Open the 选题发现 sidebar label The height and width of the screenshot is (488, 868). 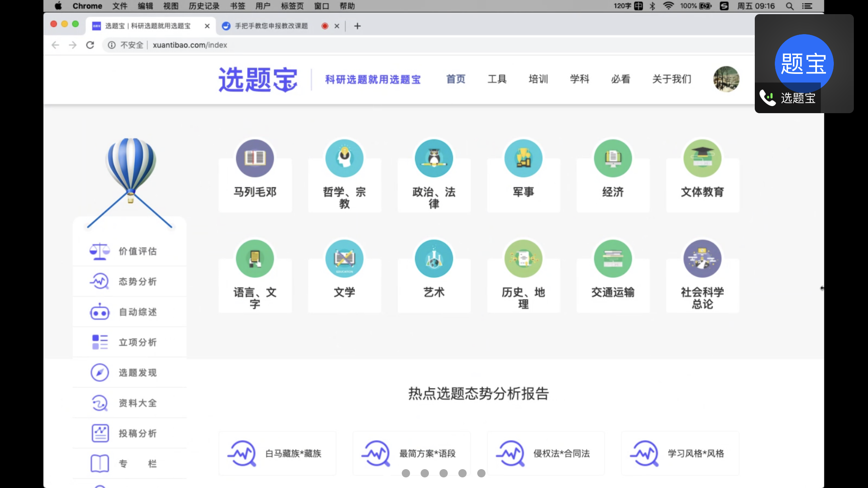click(138, 372)
